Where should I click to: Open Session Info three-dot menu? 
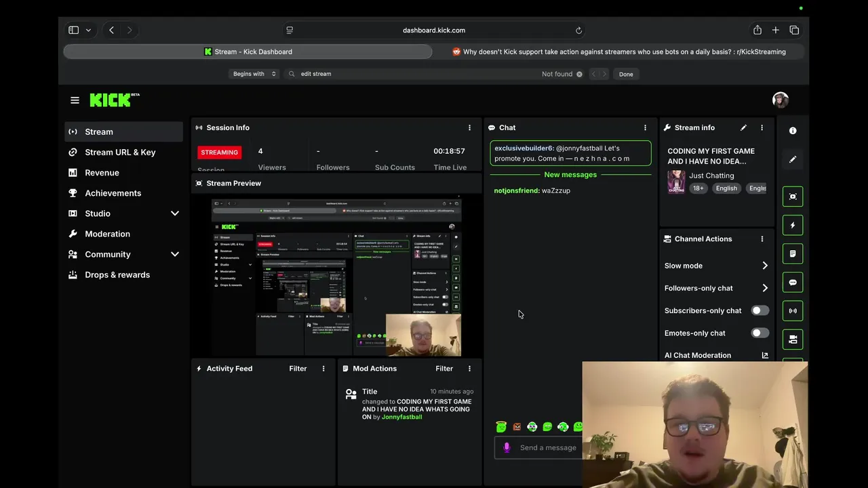coord(469,127)
